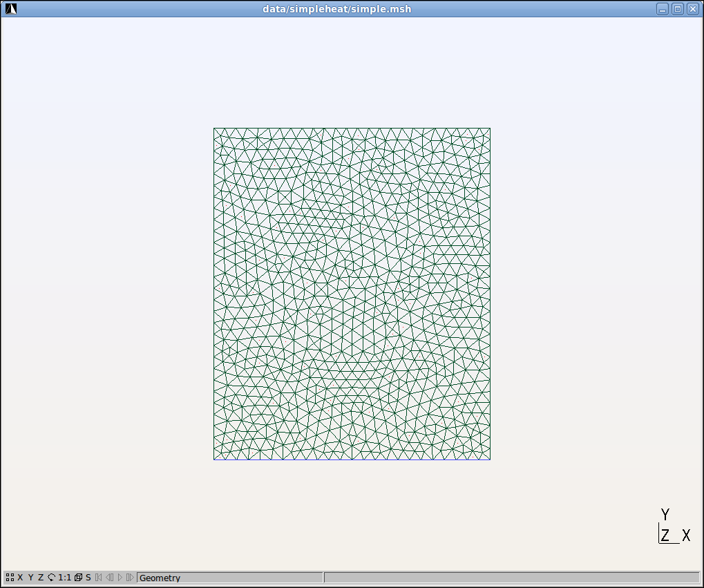Set view along X axis
Image resolution: width=704 pixels, height=588 pixels.
pyautogui.click(x=21, y=578)
